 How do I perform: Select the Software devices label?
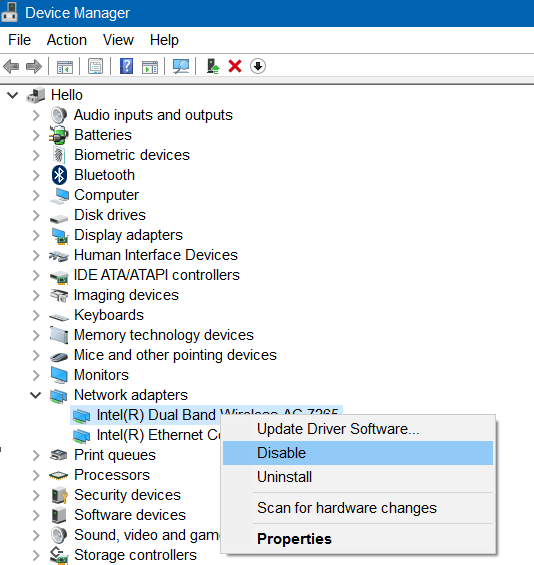click(130, 515)
